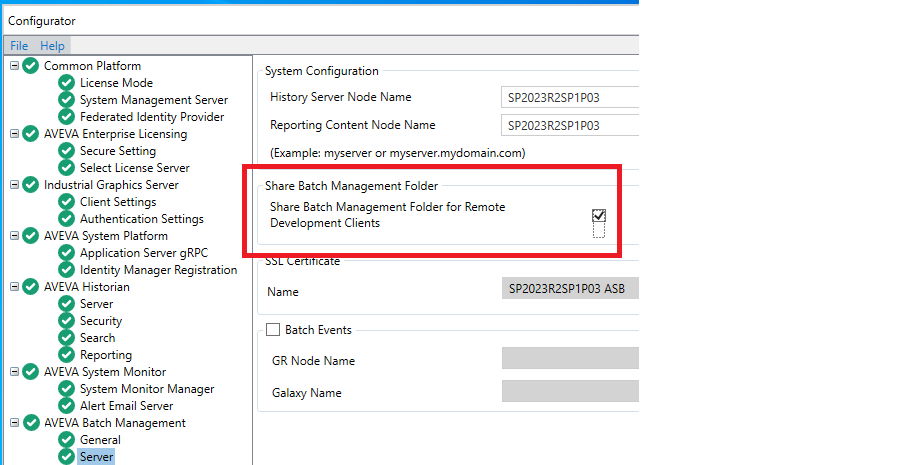
Task: Click check icon beside AVEVA Batch Management
Action: tap(31, 423)
